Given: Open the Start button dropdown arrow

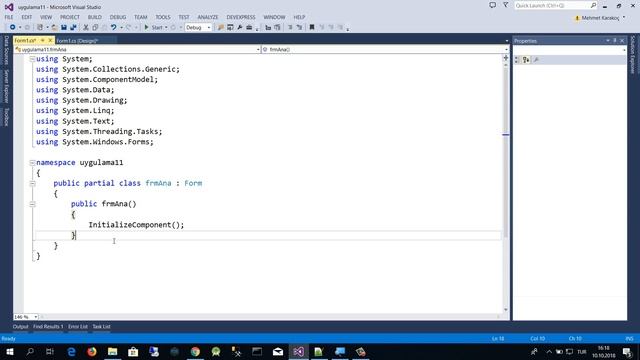Looking at the screenshot, I should (x=166, y=27).
